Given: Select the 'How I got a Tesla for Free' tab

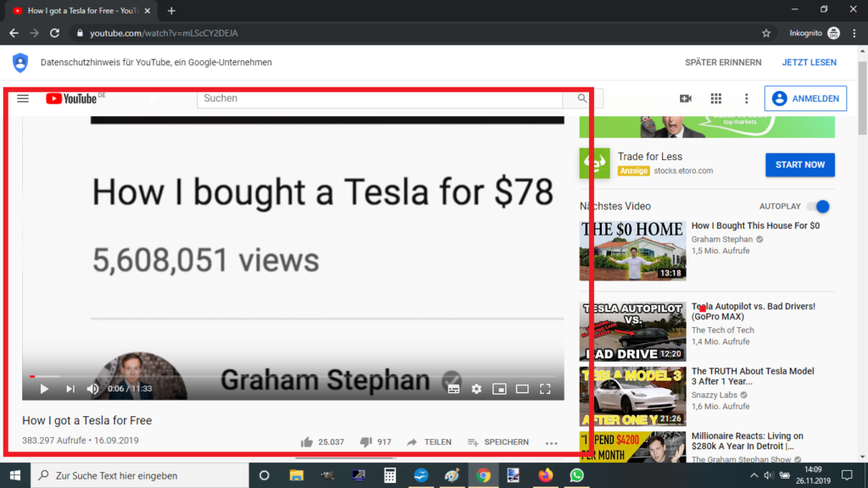Looking at the screenshot, I should pos(81,10).
